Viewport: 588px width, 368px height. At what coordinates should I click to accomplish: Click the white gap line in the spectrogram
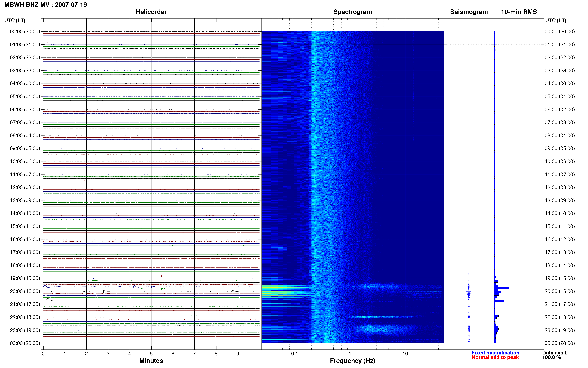pos(353,290)
